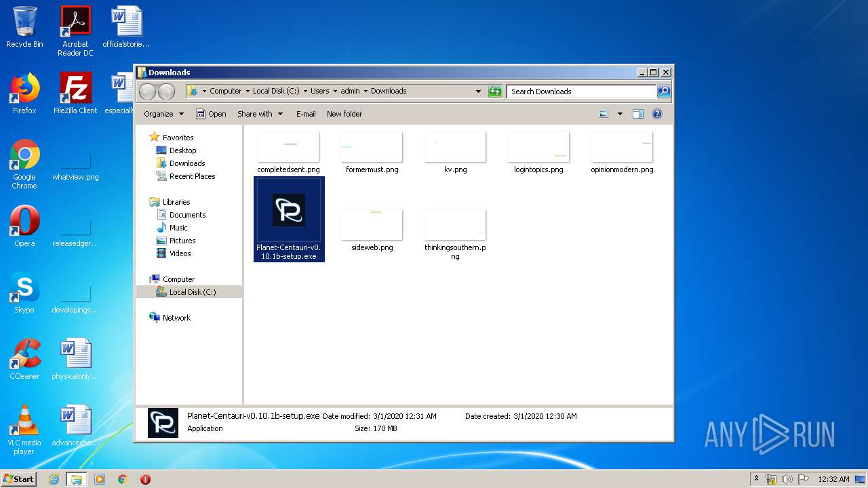Image resolution: width=868 pixels, height=488 pixels.
Task: Refresh the Downloads folder view
Action: (x=495, y=91)
